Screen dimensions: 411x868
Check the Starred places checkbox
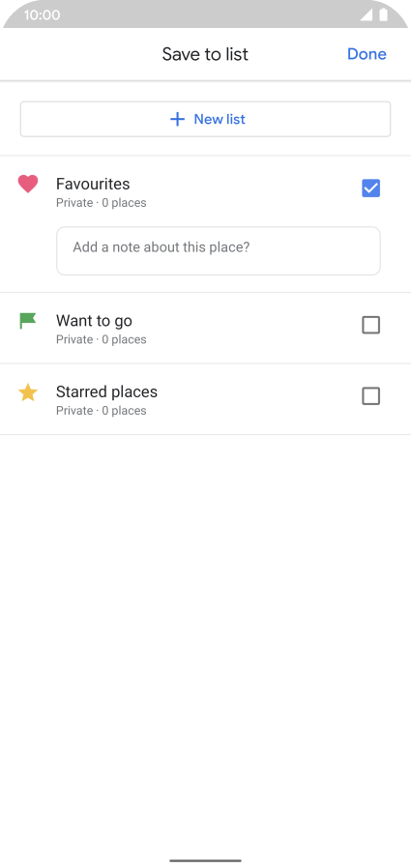point(370,395)
